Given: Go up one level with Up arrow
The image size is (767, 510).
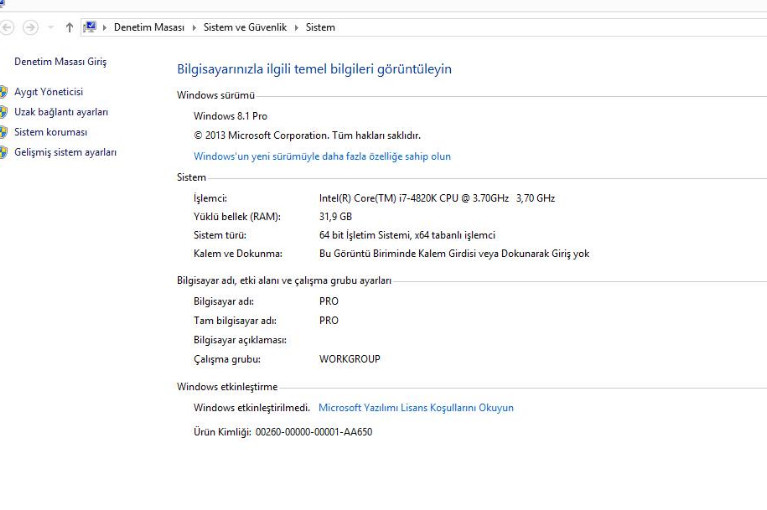Looking at the screenshot, I should click(69, 27).
